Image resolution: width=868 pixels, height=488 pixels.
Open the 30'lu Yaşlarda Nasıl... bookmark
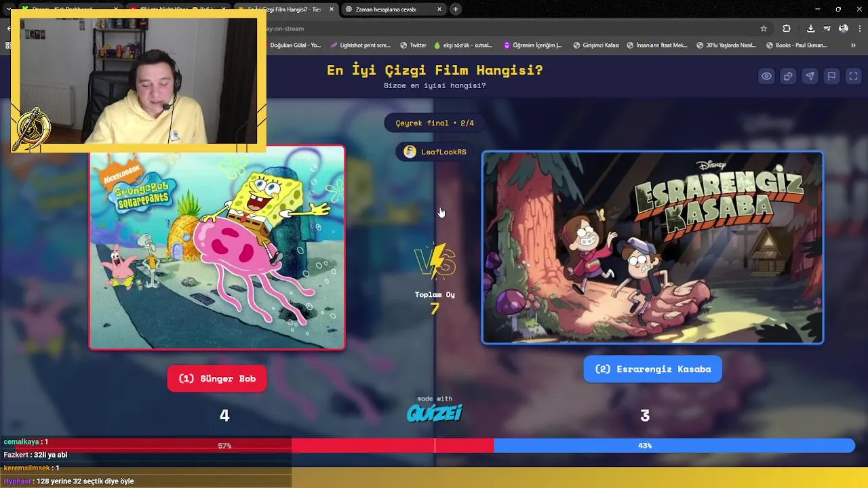[x=726, y=45]
